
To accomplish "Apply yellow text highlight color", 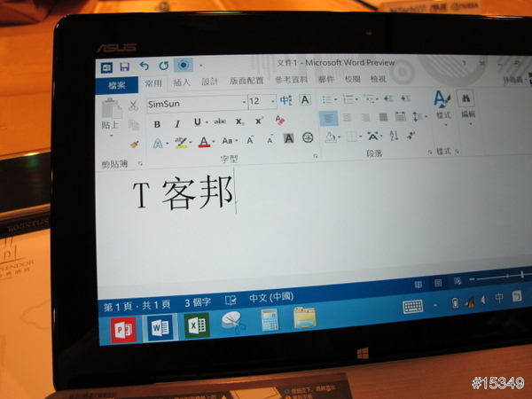I will tap(181, 142).
